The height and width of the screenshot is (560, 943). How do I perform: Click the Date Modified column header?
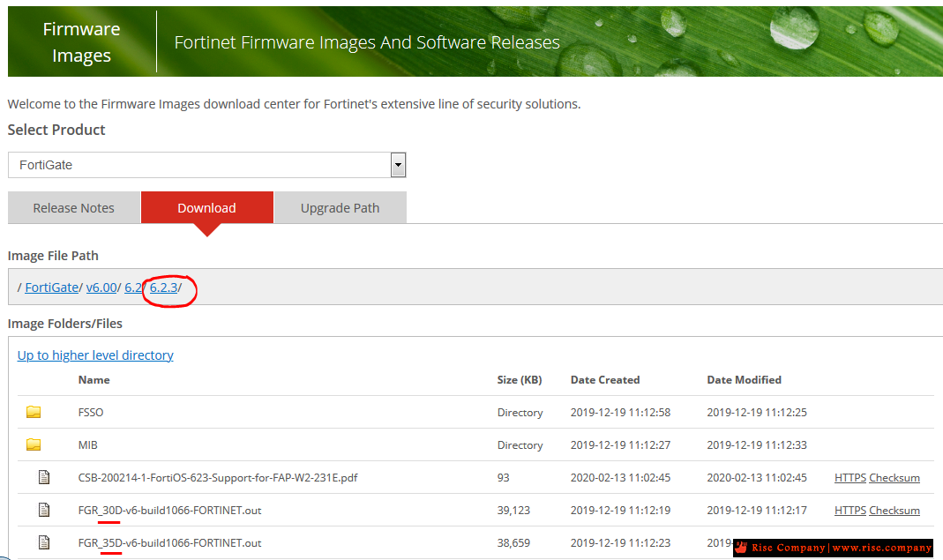[x=744, y=380]
